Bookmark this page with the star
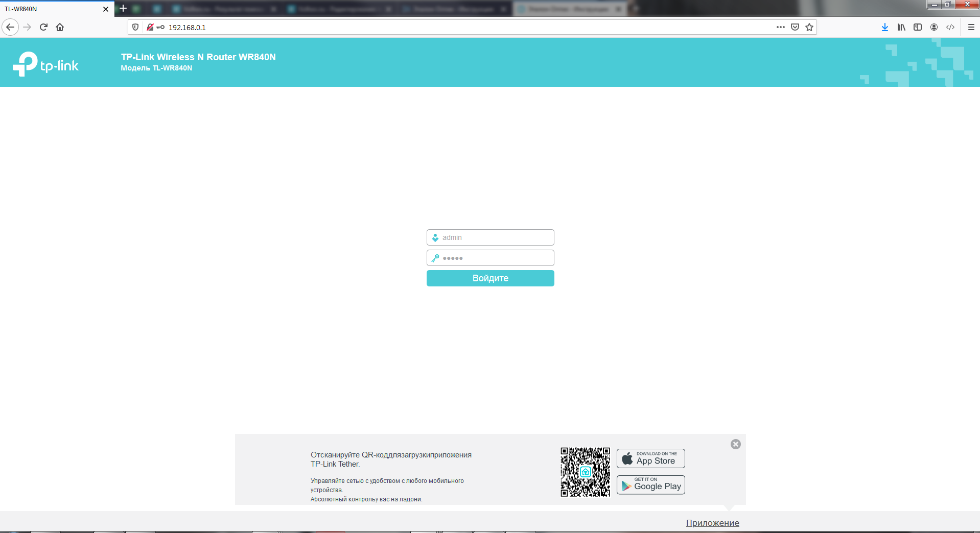This screenshot has width=980, height=533. 809,27
